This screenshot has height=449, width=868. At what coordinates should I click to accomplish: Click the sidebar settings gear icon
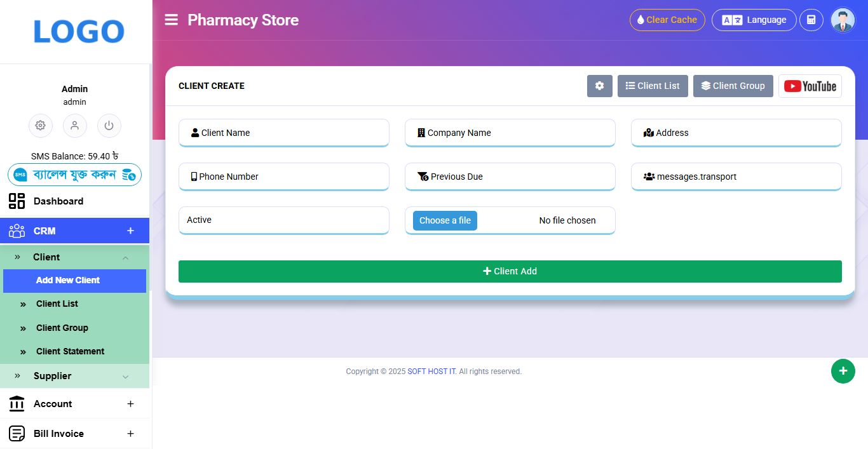[x=40, y=126]
